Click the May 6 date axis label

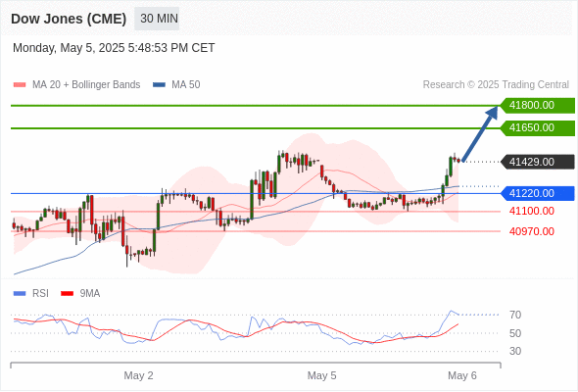click(462, 375)
